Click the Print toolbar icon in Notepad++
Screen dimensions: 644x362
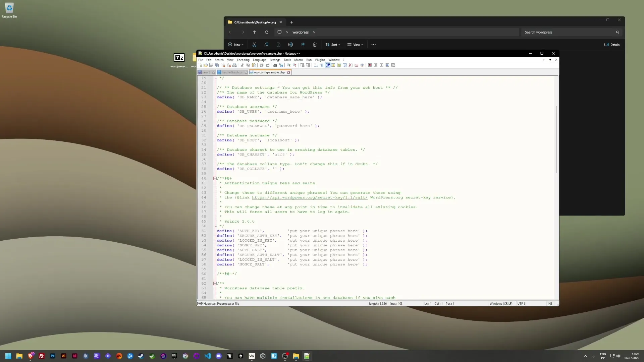[234, 65]
